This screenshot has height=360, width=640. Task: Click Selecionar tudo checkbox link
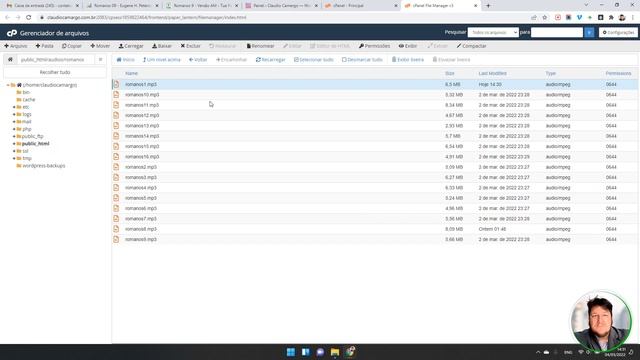(x=314, y=60)
